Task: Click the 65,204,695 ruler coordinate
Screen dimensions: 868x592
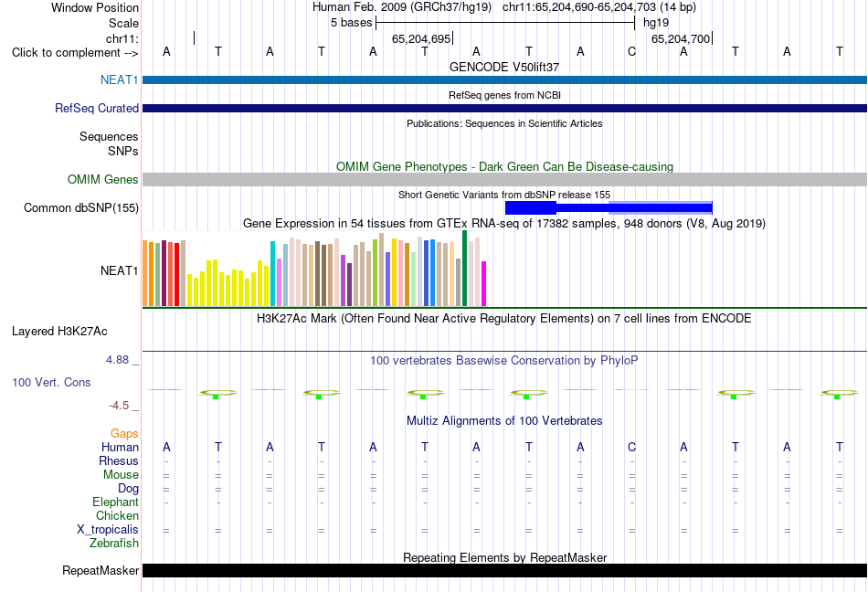Action: click(x=420, y=38)
